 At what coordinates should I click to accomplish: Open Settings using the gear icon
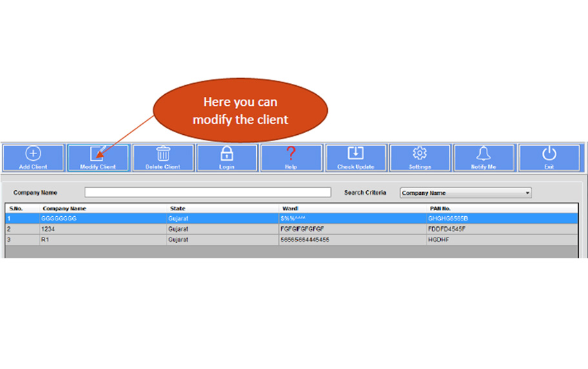(420, 154)
